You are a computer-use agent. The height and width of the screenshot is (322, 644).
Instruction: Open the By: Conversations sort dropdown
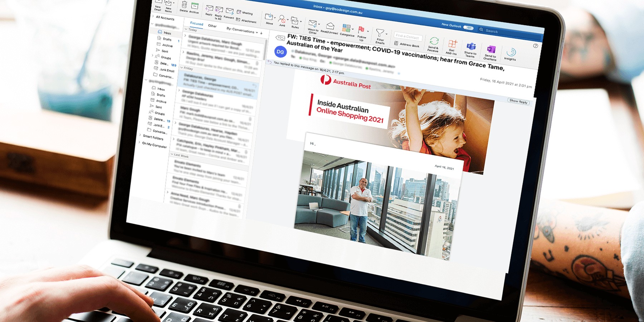[242, 30]
